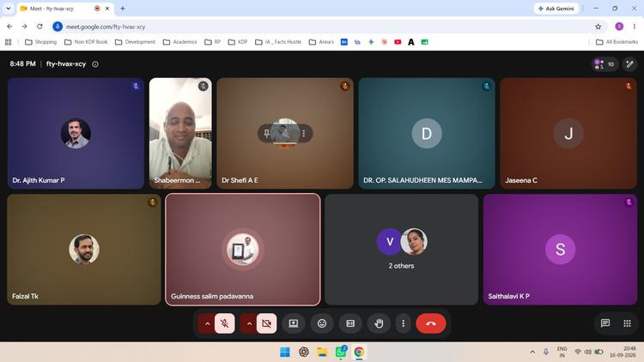Open the RP bookmarks folder
Viewport: 644px width, 362px height.
[x=213, y=42]
